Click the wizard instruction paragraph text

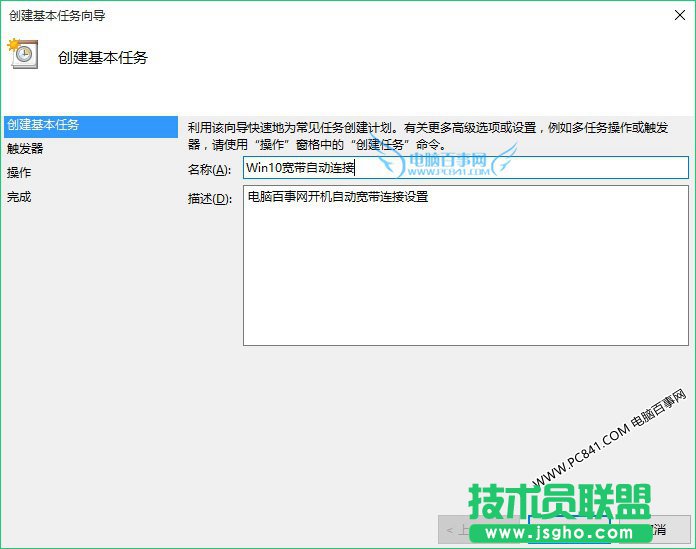pyautogui.click(x=430, y=135)
